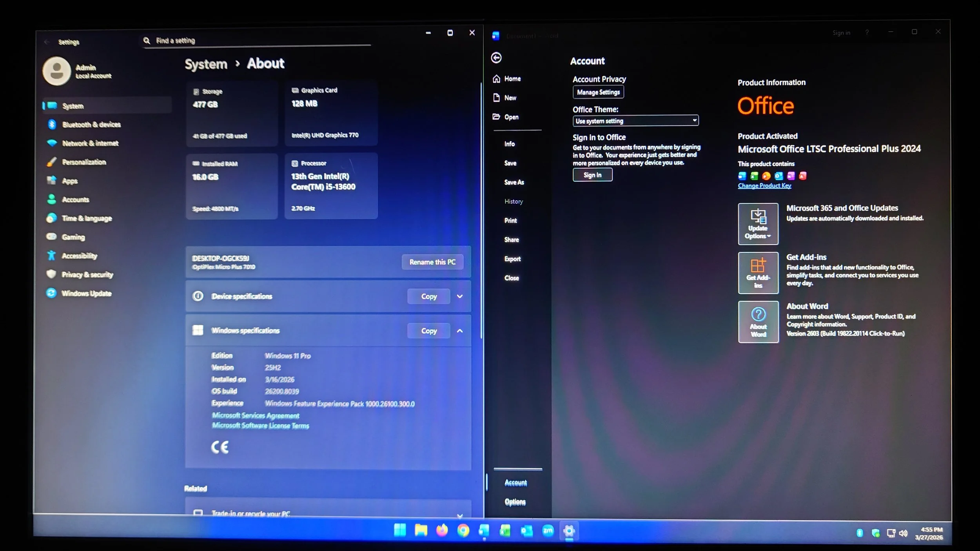Click the Word version text Version 2603

(846, 333)
